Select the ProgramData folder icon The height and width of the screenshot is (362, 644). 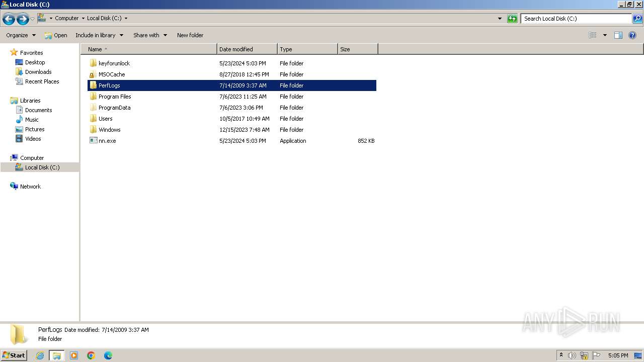pyautogui.click(x=93, y=108)
